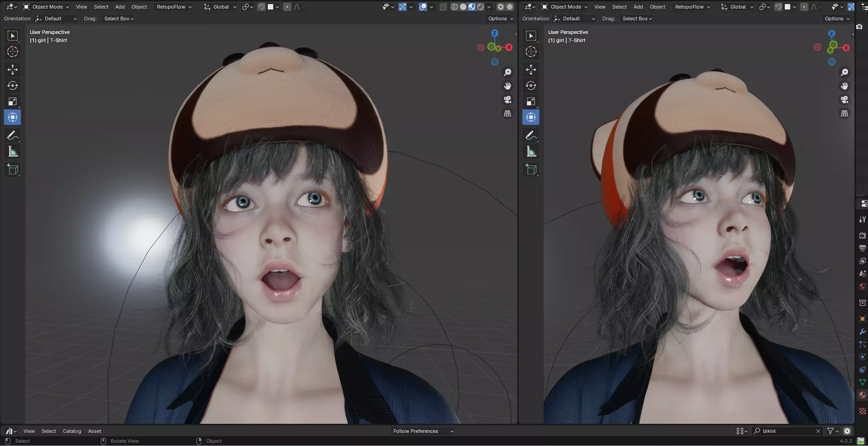Toggle gizmo display in left viewport
Viewport: 868px width, 446px height.
(x=403, y=7)
